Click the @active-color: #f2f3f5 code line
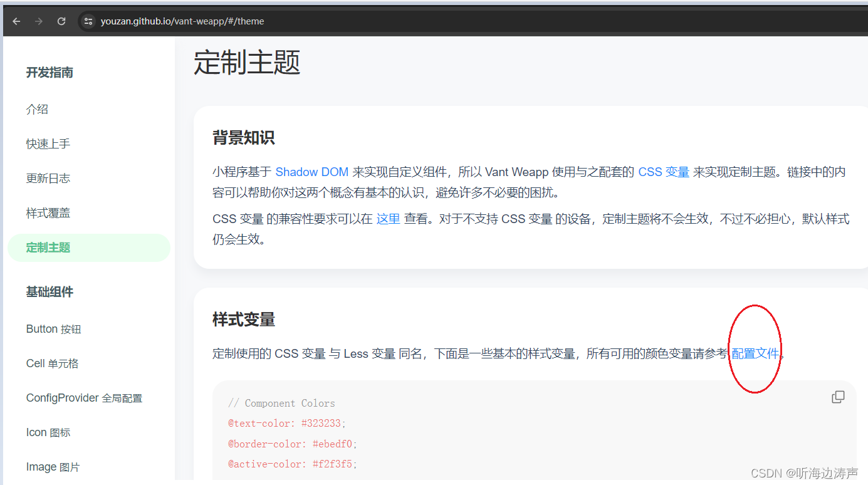Viewport: 868px width, 485px height. (293, 464)
